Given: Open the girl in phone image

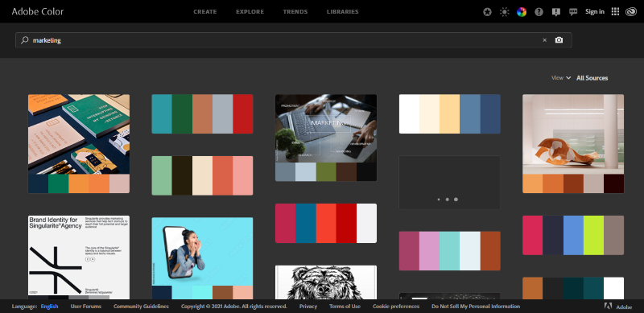Looking at the screenshot, I should click(x=203, y=251).
